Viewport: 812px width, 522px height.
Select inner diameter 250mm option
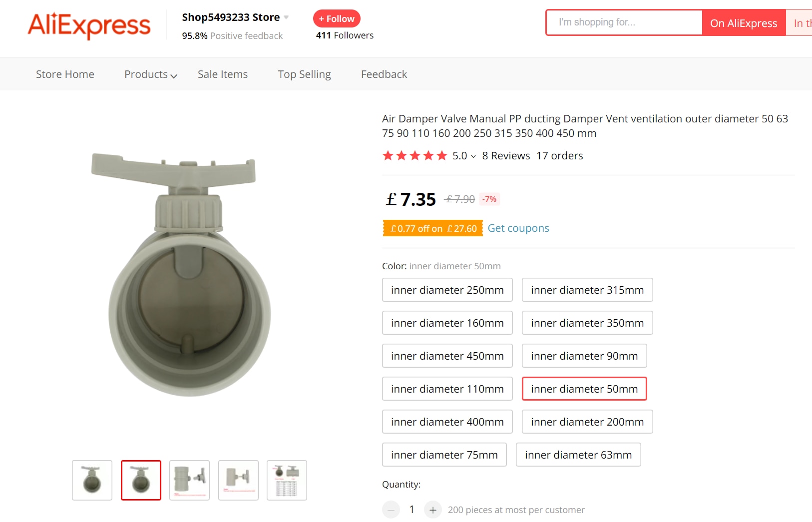[447, 290]
